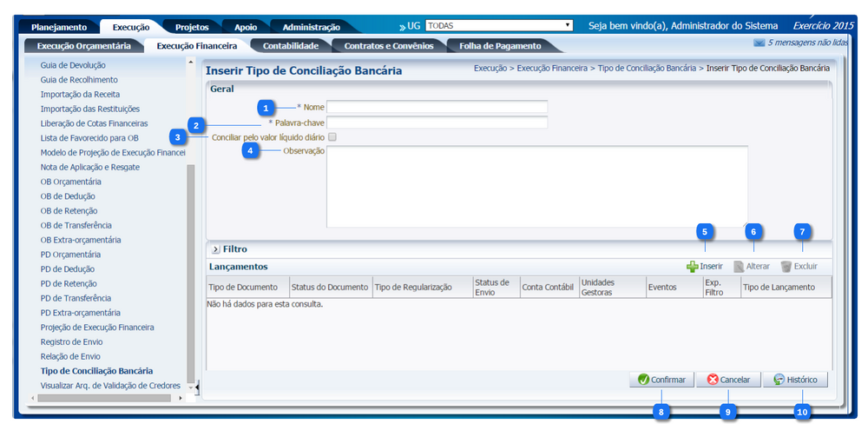Screen dimensions: 868x424
Task: Switch to the Planejamento tab
Action: [x=59, y=28]
